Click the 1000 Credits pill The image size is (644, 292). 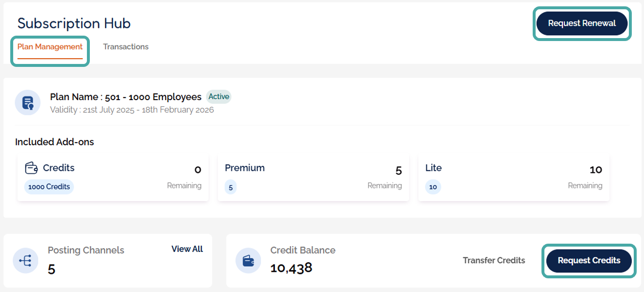click(x=49, y=187)
